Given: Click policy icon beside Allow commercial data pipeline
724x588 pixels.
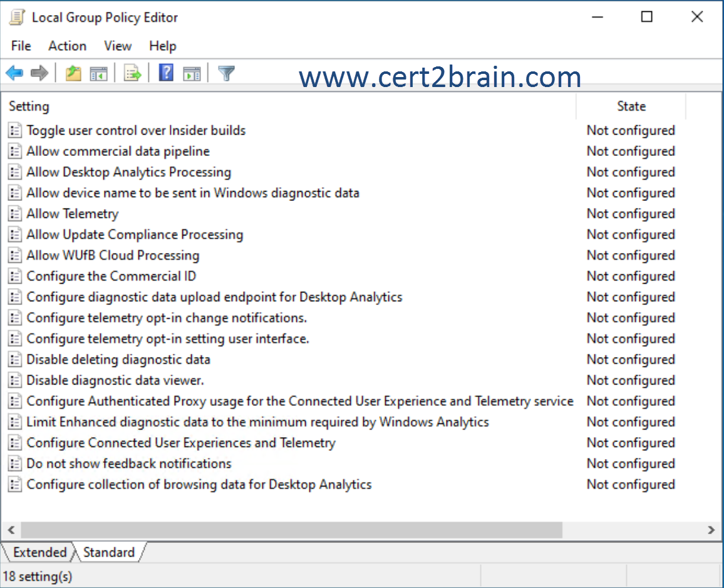Looking at the screenshot, I should [x=15, y=152].
